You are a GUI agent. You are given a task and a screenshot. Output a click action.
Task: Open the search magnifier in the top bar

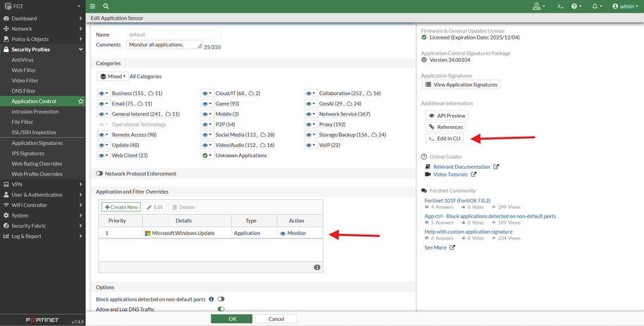click(106, 6)
